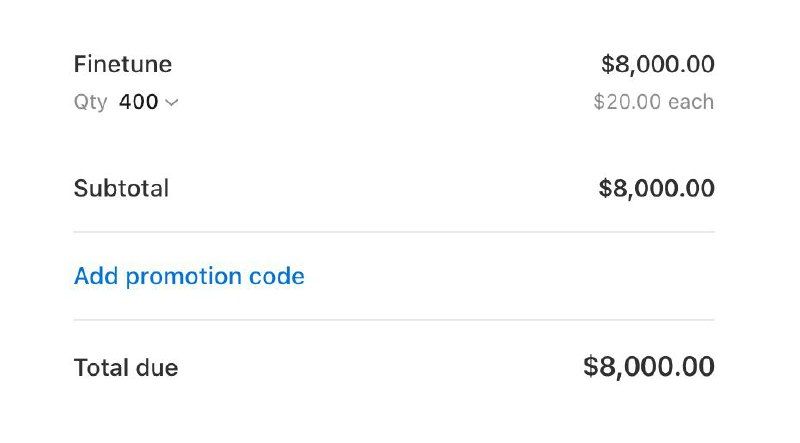
Task: Click the word "due" in Total due
Action: click(156, 368)
